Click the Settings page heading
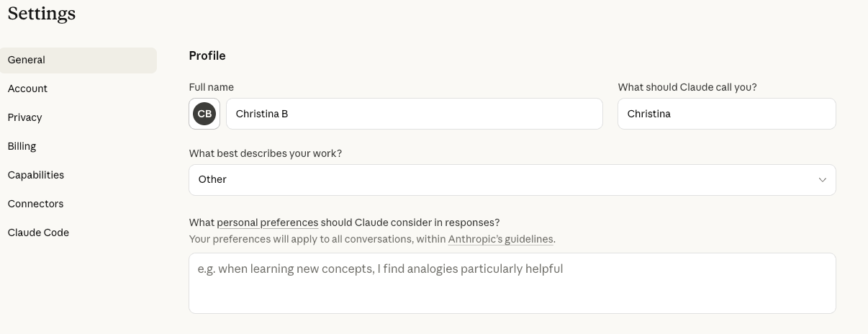This screenshot has width=868, height=334. pos(42,14)
